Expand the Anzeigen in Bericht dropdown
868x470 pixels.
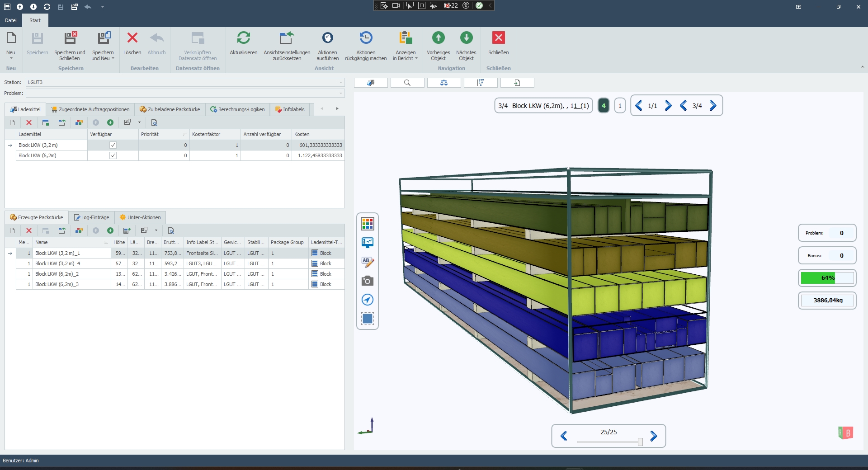(416, 59)
